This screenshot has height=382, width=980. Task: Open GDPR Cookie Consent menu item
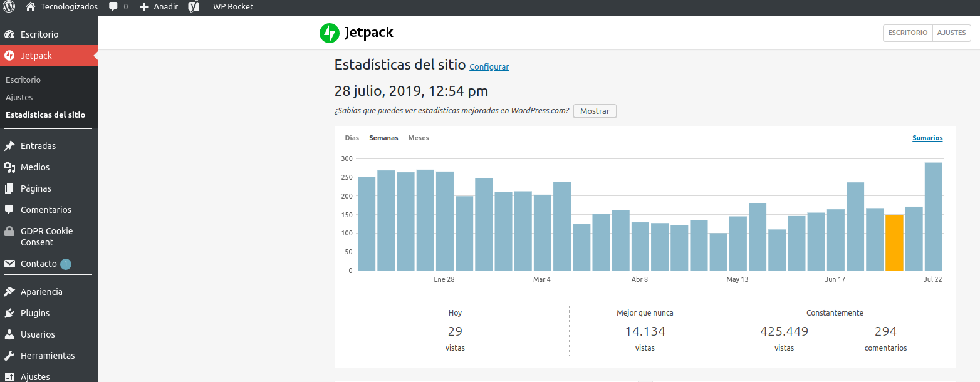coord(47,237)
